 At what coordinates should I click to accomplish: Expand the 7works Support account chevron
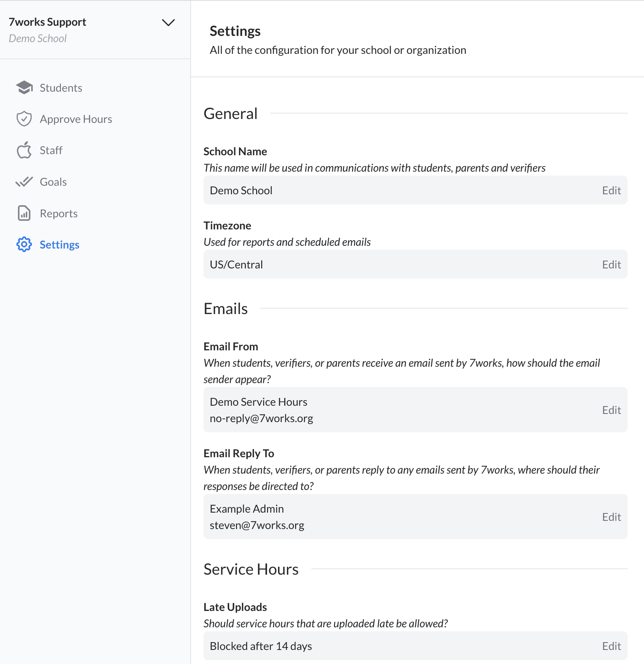coord(168,23)
